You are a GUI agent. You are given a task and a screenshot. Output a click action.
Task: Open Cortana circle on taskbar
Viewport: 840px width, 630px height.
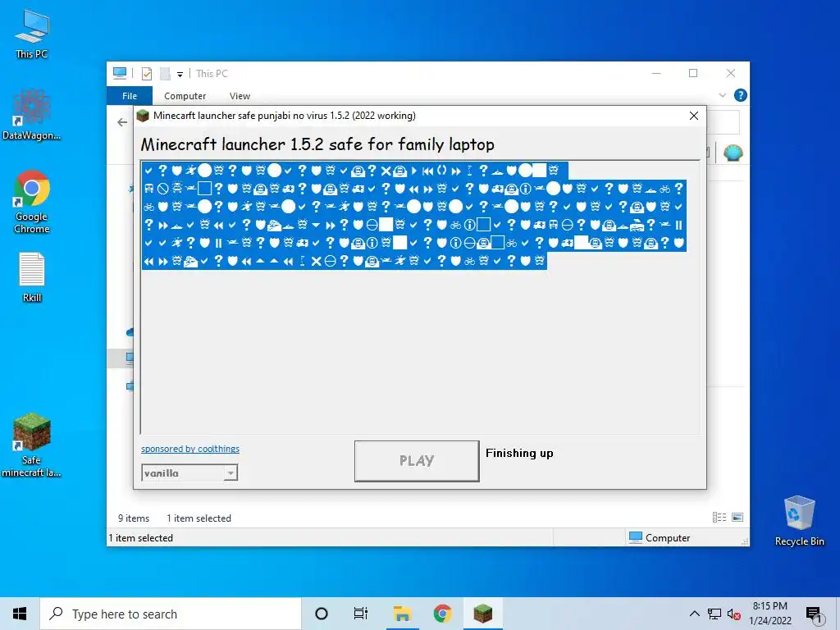point(322,614)
